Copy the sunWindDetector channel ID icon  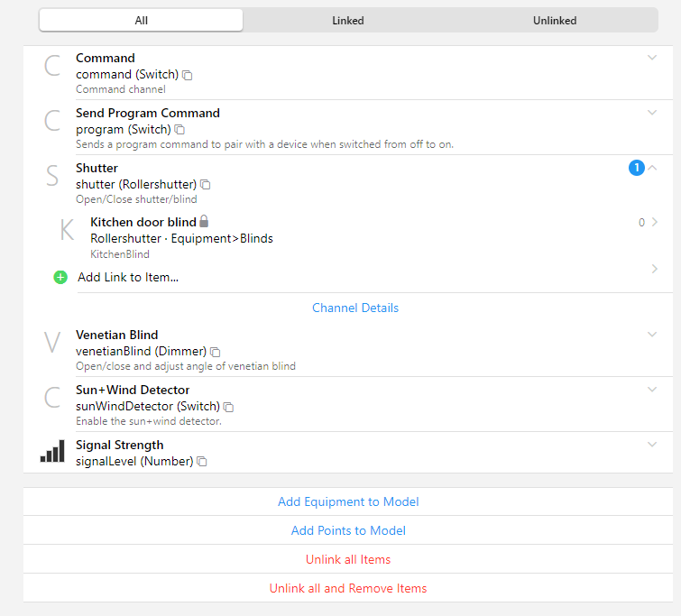click(228, 407)
